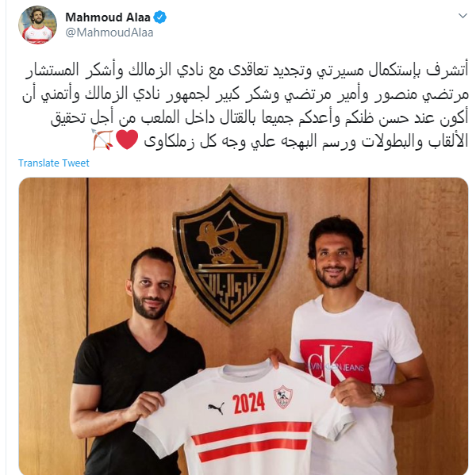Click the 2024 number on jersey
This screenshot has height=475, width=476.
coord(248,403)
